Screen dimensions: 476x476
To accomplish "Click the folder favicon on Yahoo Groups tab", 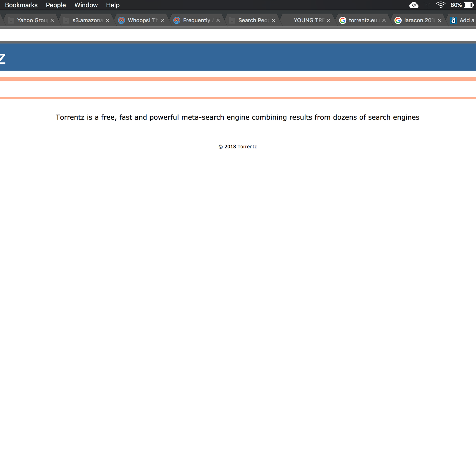I will point(11,20).
